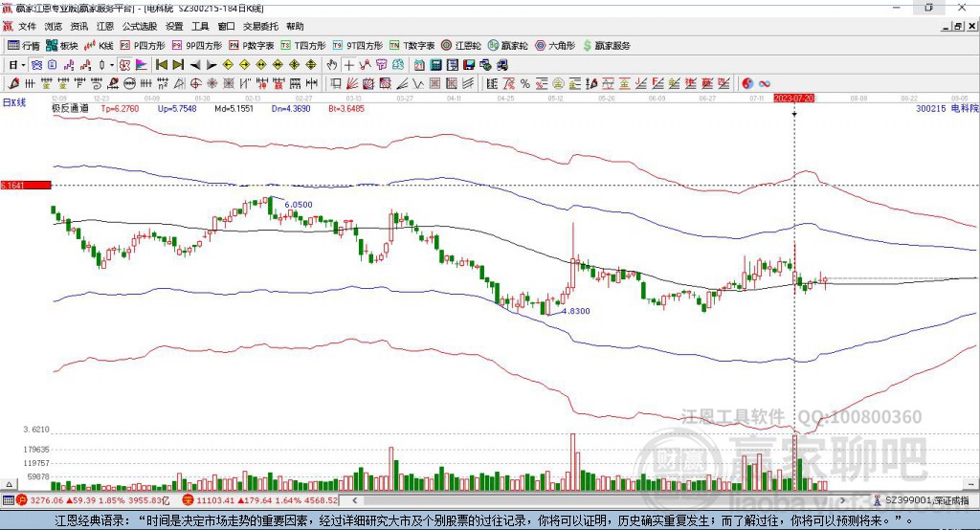The image size is (980, 530).
Task: Open the 江恩轮 Gann wheel
Action: (461, 46)
